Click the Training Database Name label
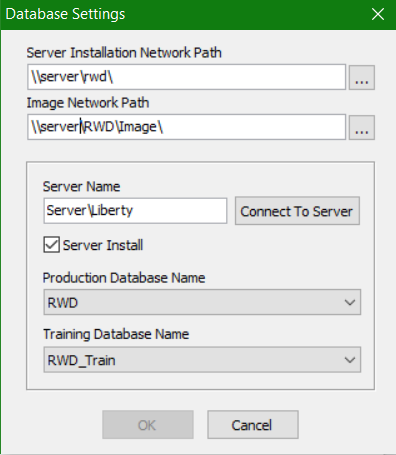Screen dimensions: 396x455 pos(116,334)
